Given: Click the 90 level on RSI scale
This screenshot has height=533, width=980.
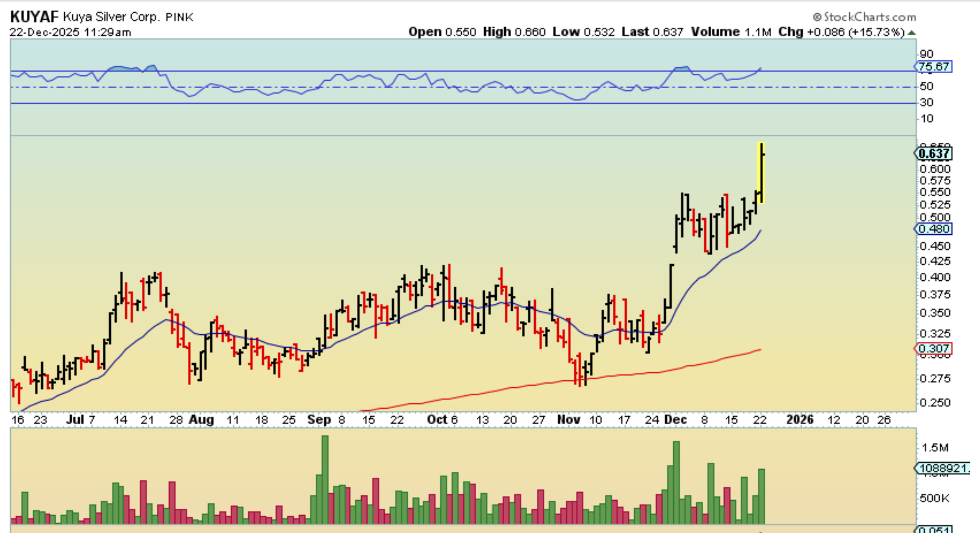Looking at the screenshot, I should click(x=926, y=54).
